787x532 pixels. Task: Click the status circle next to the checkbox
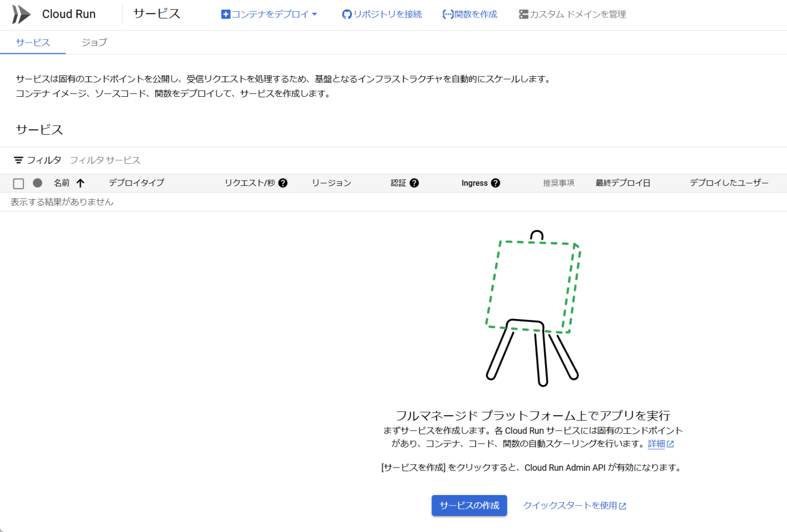pyautogui.click(x=37, y=183)
